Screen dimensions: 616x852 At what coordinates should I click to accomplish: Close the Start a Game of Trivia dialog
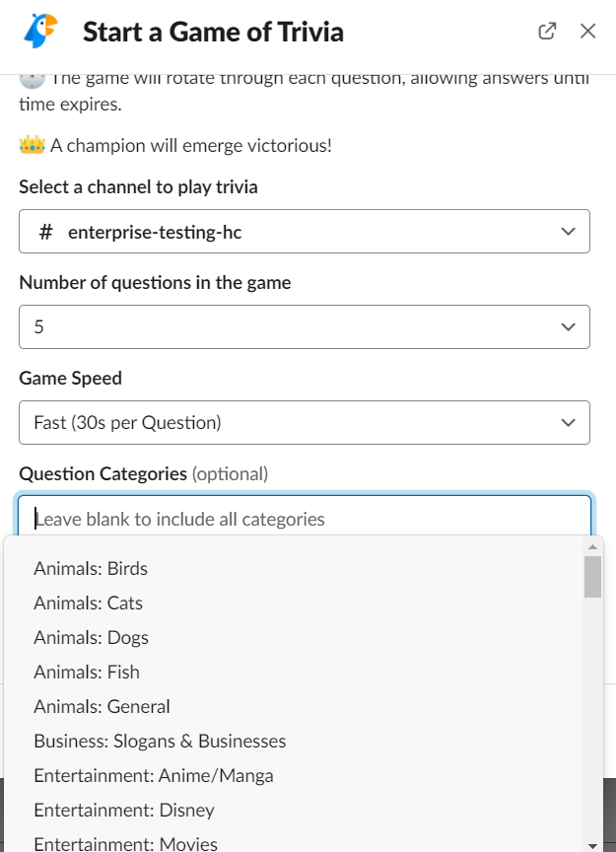pos(588,32)
